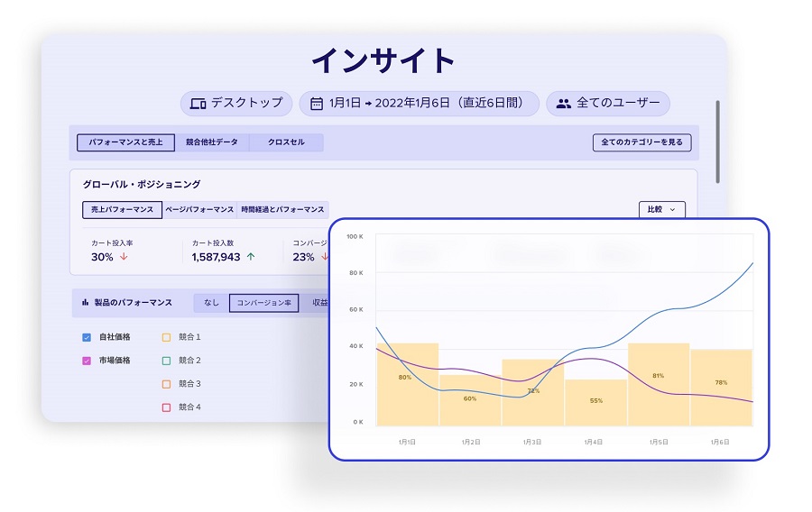The width and height of the screenshot is (812, 512).
Task: Click the vertical scrollbar on the right
Action: 718,142
